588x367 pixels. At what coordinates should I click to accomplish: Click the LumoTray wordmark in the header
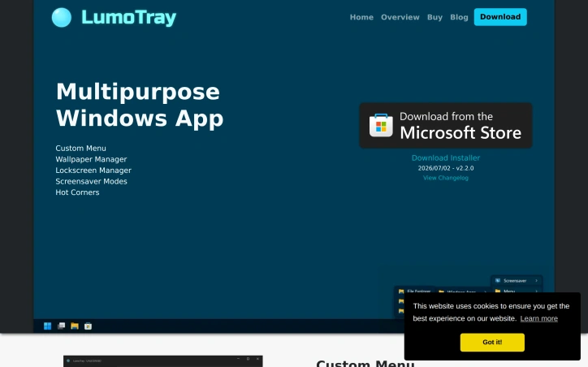pyautogui.click(x=128, y=18)
